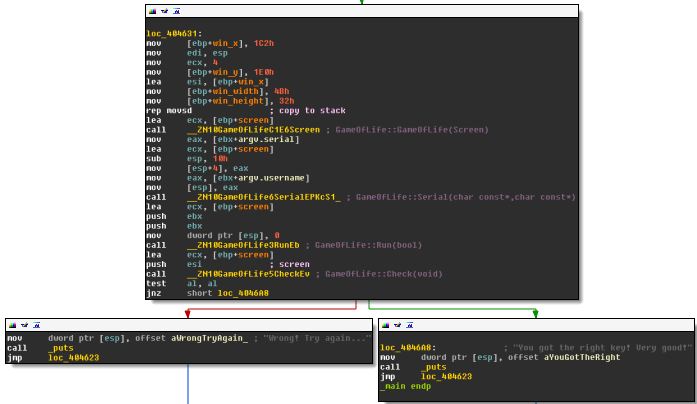Click the group nodes icon on the aWrongTryAgain_ block
697x404 pixels.
(x=36, y=325)
